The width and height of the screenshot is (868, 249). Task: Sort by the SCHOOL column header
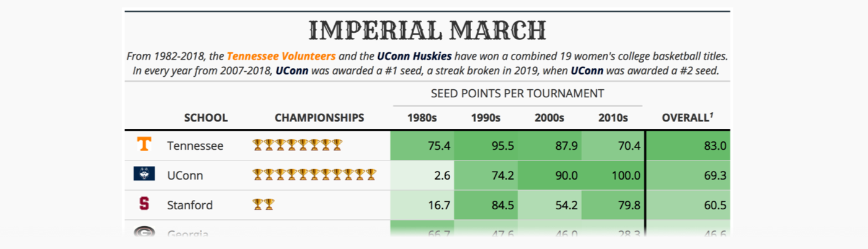point(206,118)
